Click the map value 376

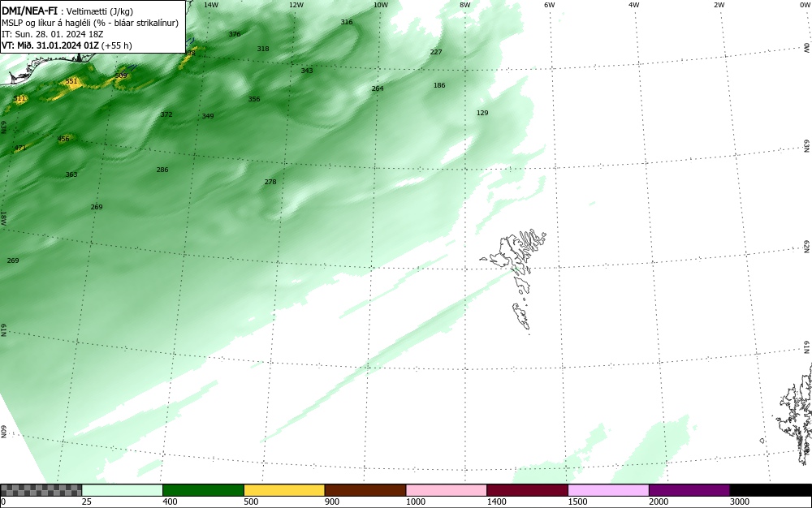(235, 34)
